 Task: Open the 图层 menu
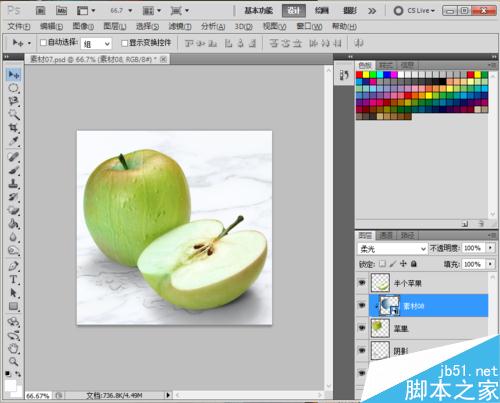115,26
